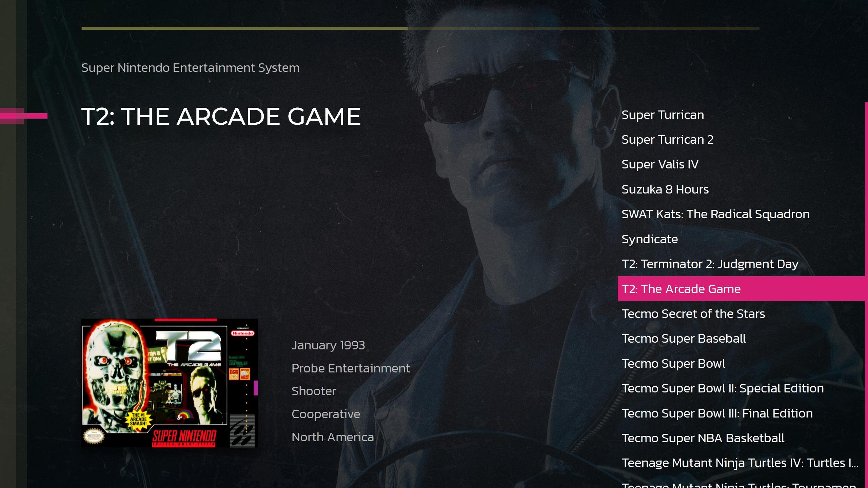The height and width of the screenshot is (488, 868).
Task: Select Tecmo Super Bowl II: Special Edition
Action: pyautogui.click(x=723, y=388)
